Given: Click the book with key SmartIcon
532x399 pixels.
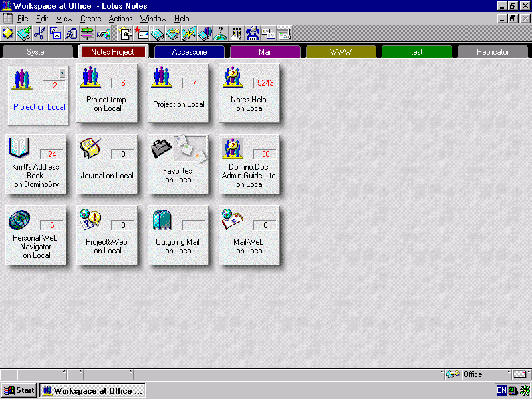Looking at the screenshot, I should [173, 33].
